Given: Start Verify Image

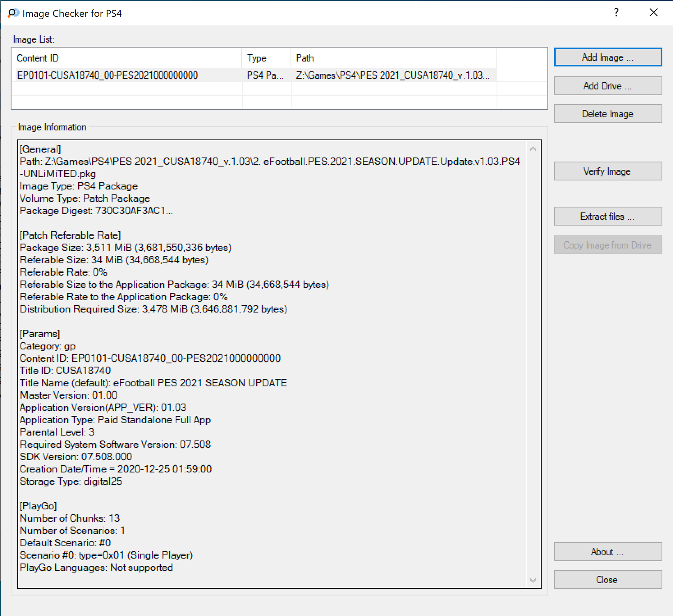Looking at the screenshot, I should pyautogui.click(x=607, y=171).
